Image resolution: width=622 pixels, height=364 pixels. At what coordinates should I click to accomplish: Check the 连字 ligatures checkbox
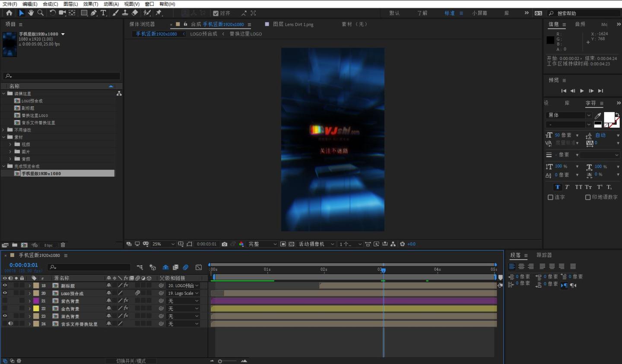550,197
